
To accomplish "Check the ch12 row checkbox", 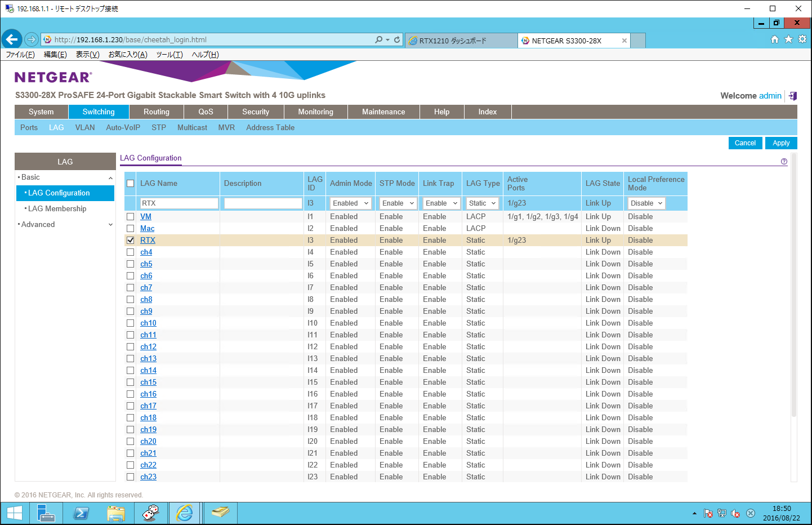I will pyautogui.click(x=131, y=346).
